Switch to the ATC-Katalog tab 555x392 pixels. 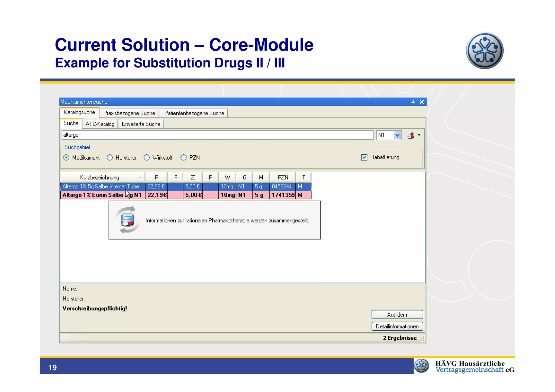(x=100, y=124)
